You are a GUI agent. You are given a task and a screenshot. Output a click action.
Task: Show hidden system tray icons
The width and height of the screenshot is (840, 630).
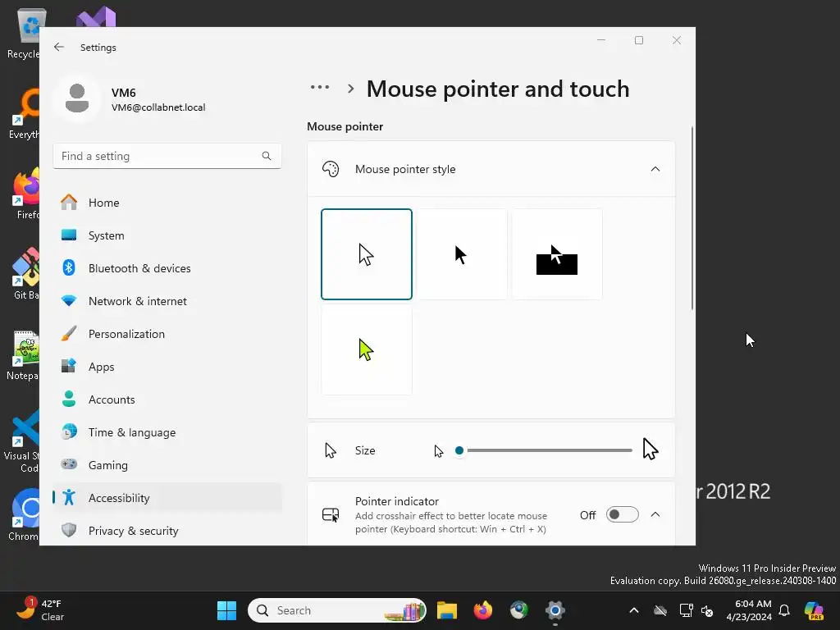click(x=634, y=610)
